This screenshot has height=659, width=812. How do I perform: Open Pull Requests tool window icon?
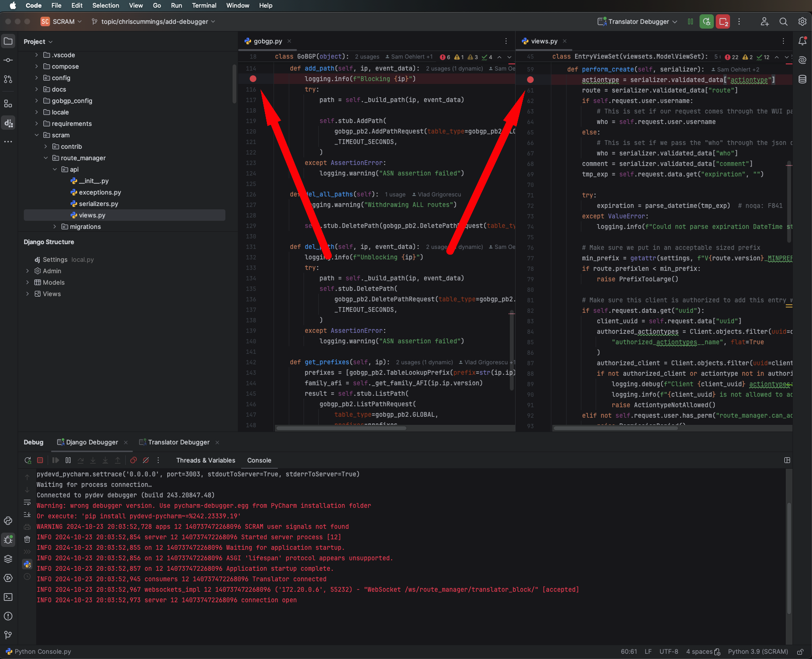point(8,79)
